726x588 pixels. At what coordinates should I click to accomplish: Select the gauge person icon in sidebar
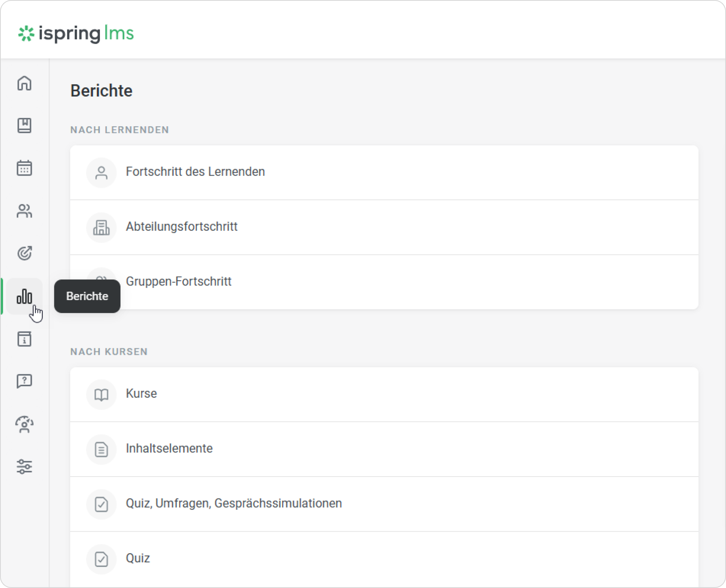coord(25,424)
